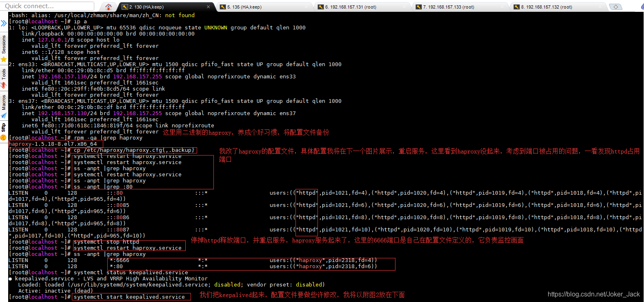This screenshot has height=302, width=644.
Task: Click the ':::8087' listening port text
Action: 118,229
